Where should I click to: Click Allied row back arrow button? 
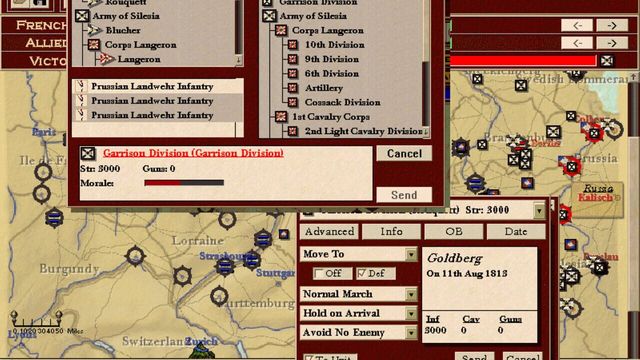tap(577, 42)
